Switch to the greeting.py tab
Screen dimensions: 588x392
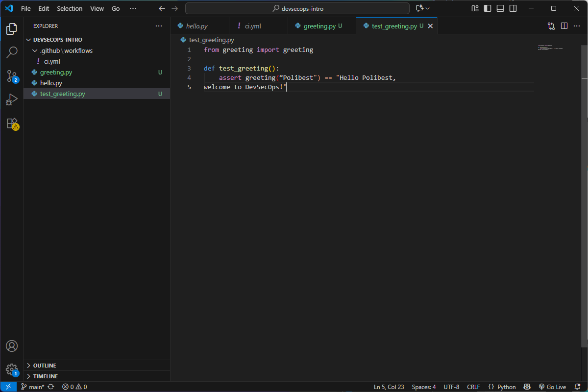tap(319, 26)
